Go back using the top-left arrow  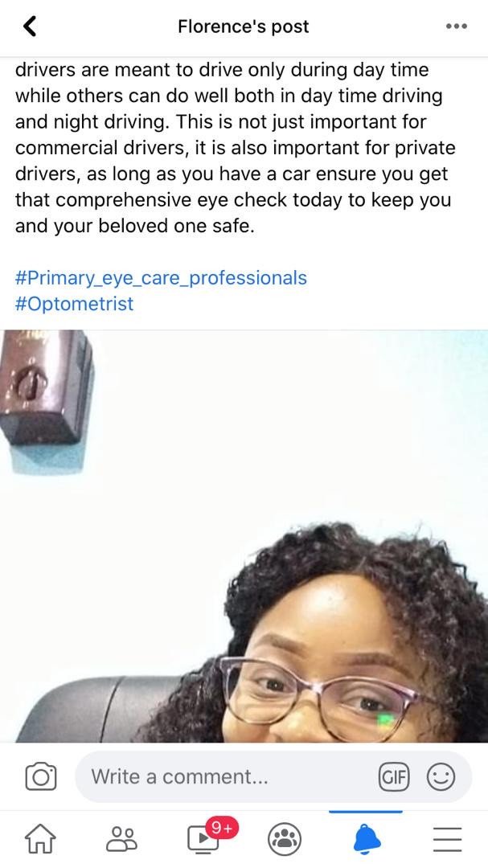pos(30,26)
